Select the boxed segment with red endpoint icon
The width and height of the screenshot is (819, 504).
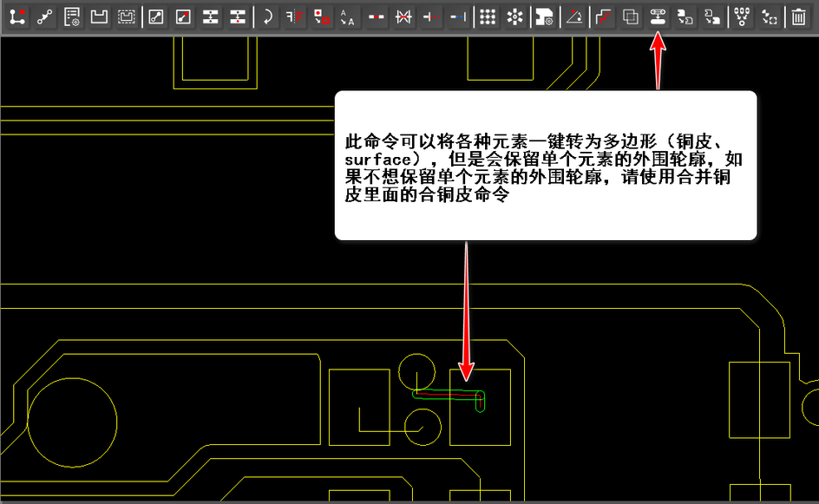pos(183,16)
